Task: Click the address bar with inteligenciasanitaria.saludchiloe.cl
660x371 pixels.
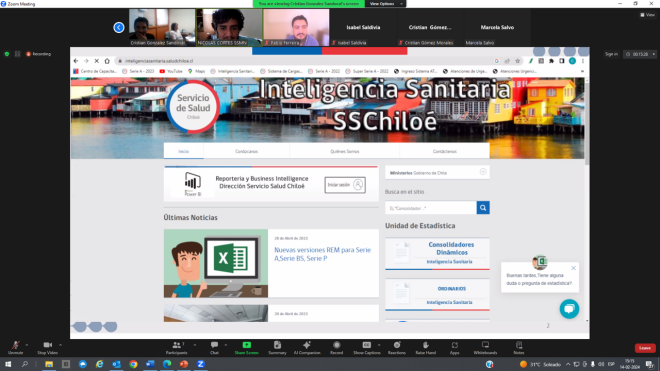Action: click(x=303, y=61)
